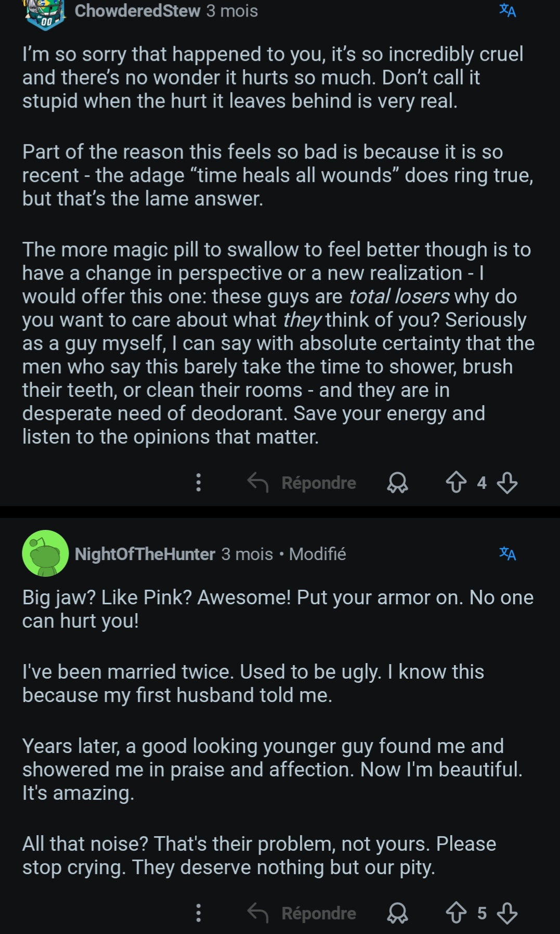This screenshot has width=560, height=934.
Task: Open ChowderedStew's avatar image
Action: point(44,11)
